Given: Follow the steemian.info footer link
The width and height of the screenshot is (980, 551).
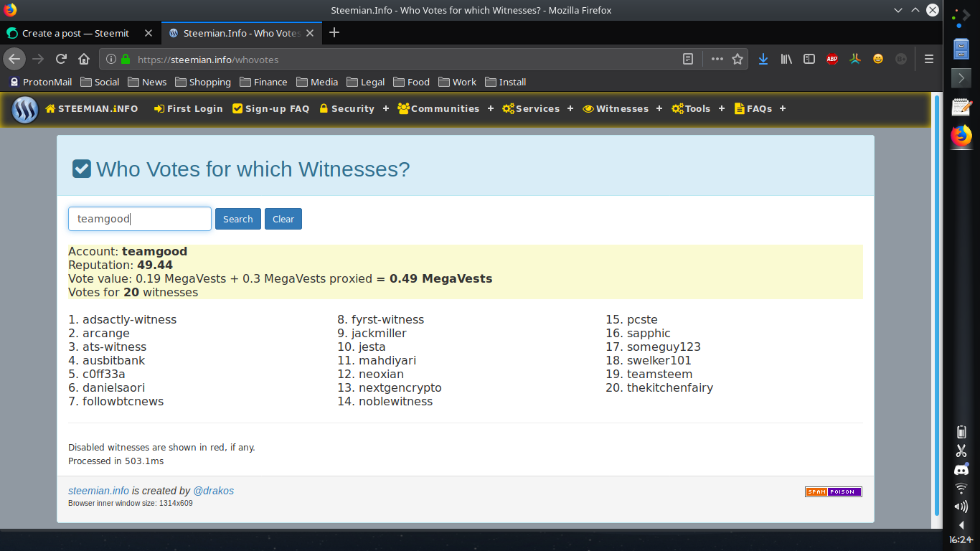Looking at the screenshot, I should 99,491.
